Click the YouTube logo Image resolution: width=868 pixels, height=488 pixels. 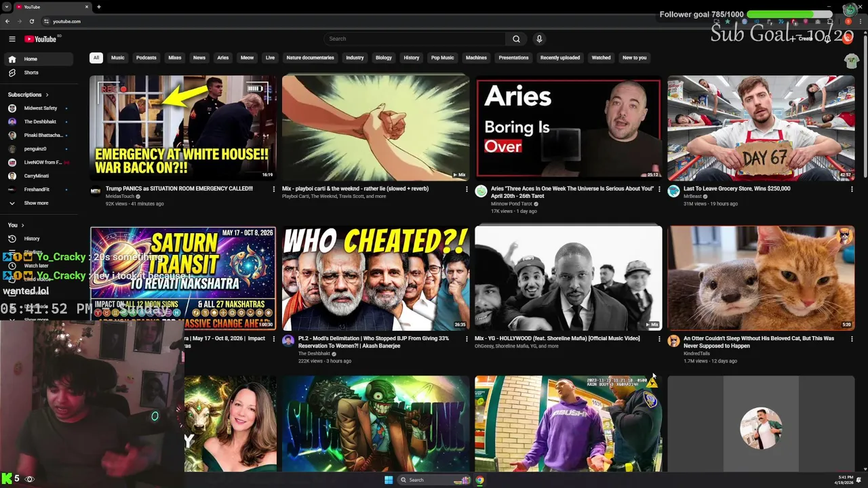[x=41, y=39]
